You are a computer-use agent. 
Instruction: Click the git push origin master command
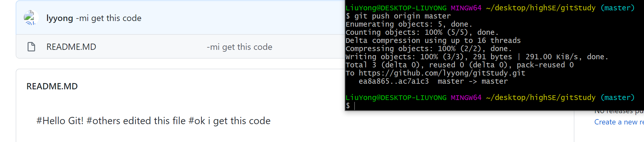pyautogui.click(x=402, y=16)
